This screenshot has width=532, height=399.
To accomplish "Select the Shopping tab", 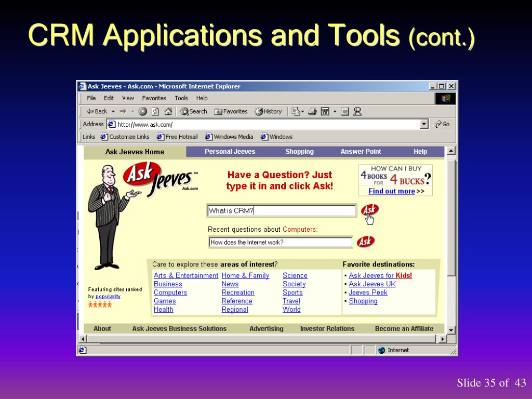I will pyautogui.click(x=299, y=152).
